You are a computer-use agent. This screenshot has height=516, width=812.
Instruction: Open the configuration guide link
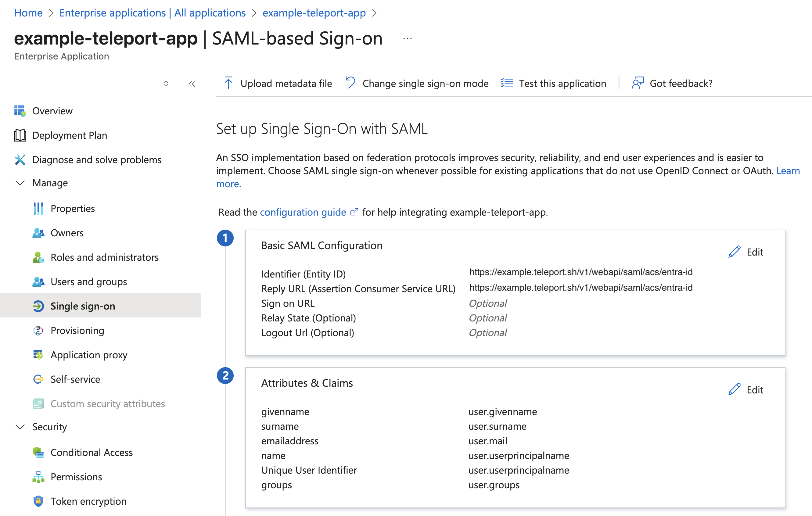point(303,212)
